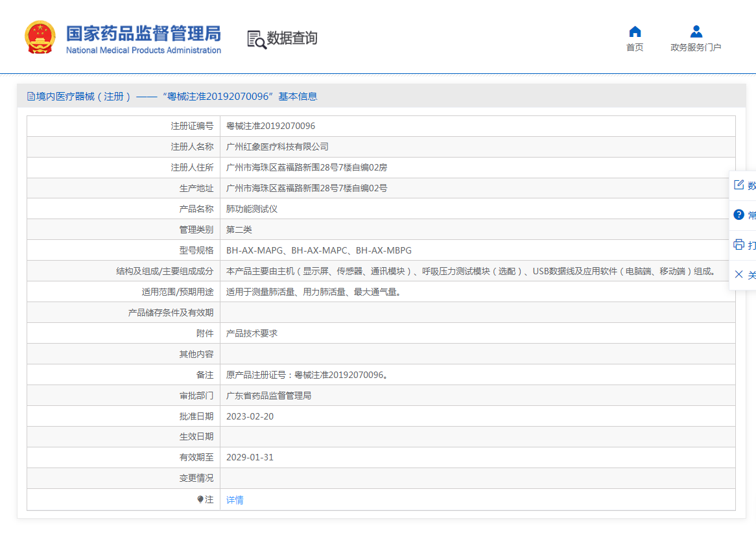Click the 产品储存条件及有效期 label

[x=171, y=313]
